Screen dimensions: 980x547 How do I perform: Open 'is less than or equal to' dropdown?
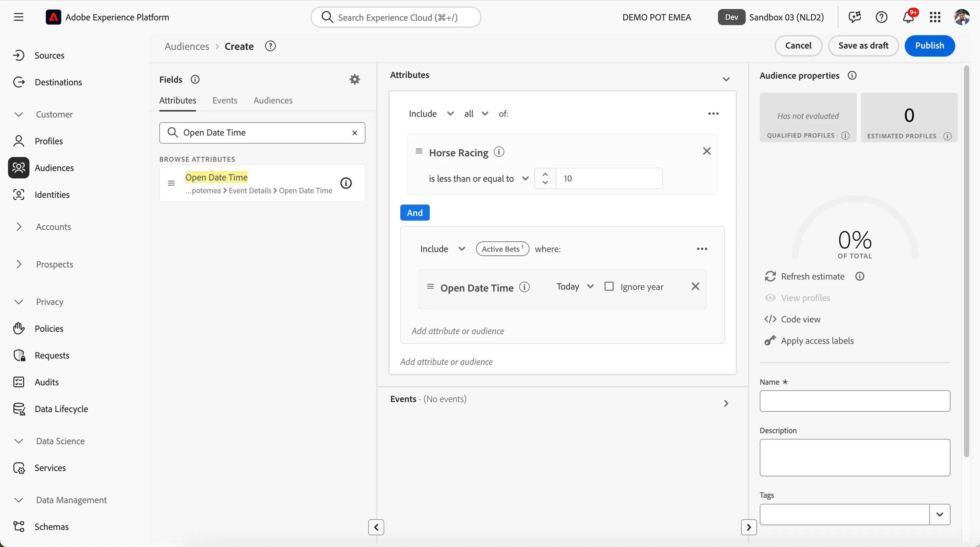point(479,179)
